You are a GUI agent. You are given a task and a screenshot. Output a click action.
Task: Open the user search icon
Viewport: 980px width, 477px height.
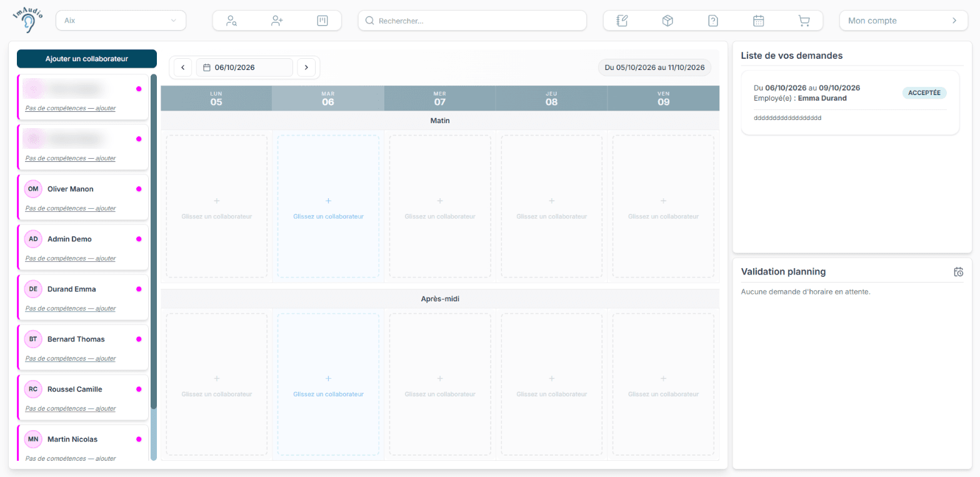click(x=232, y=21)
